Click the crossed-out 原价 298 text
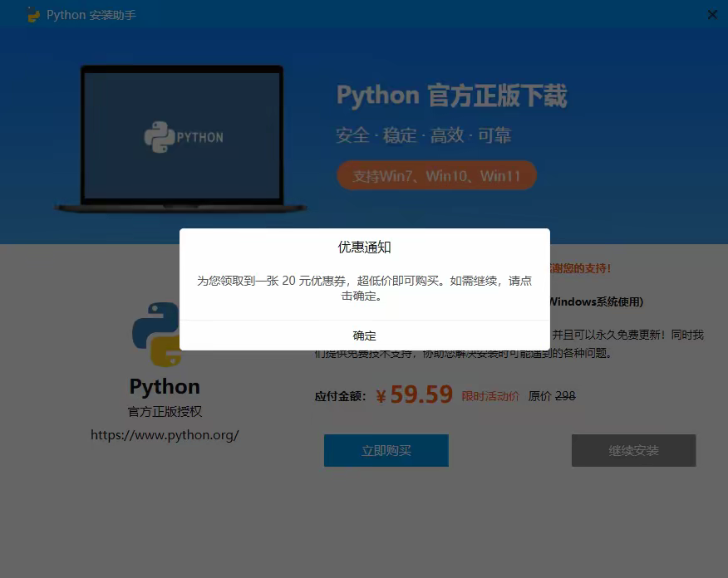This screenshot has height=578, width=728. (x=552, y=396)
